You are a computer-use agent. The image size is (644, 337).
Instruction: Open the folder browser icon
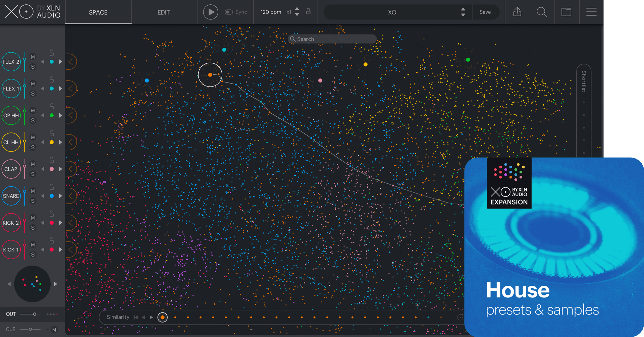(567, 12)
